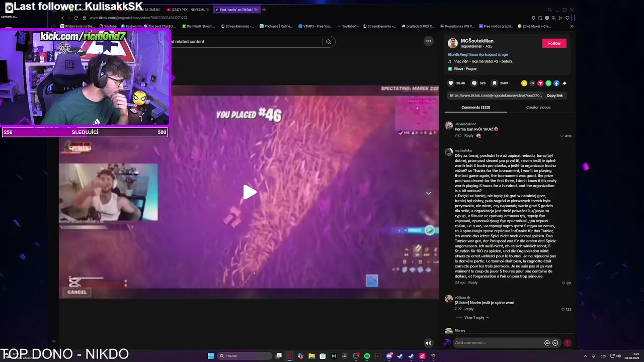Select the Comments (323) tab
The image size is (644, 362).
point(475,107)
